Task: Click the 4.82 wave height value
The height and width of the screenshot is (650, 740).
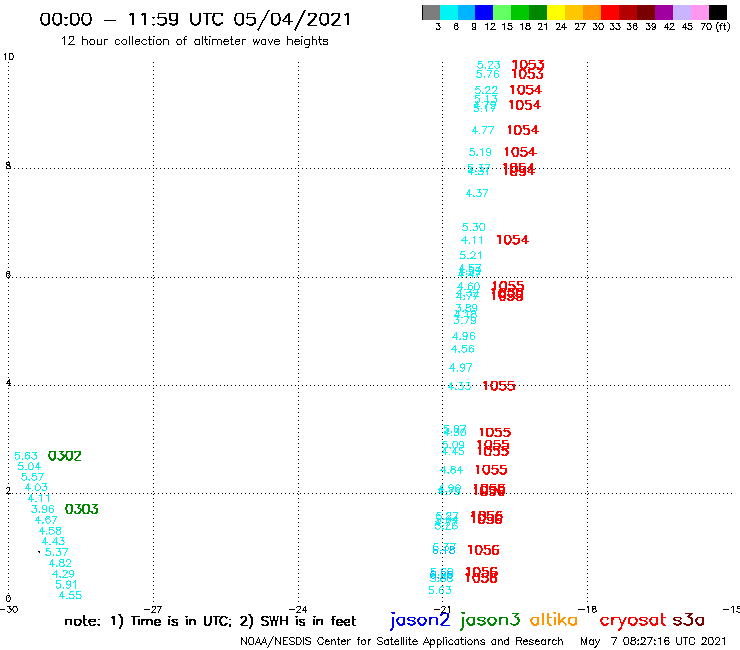Action: 60,563
